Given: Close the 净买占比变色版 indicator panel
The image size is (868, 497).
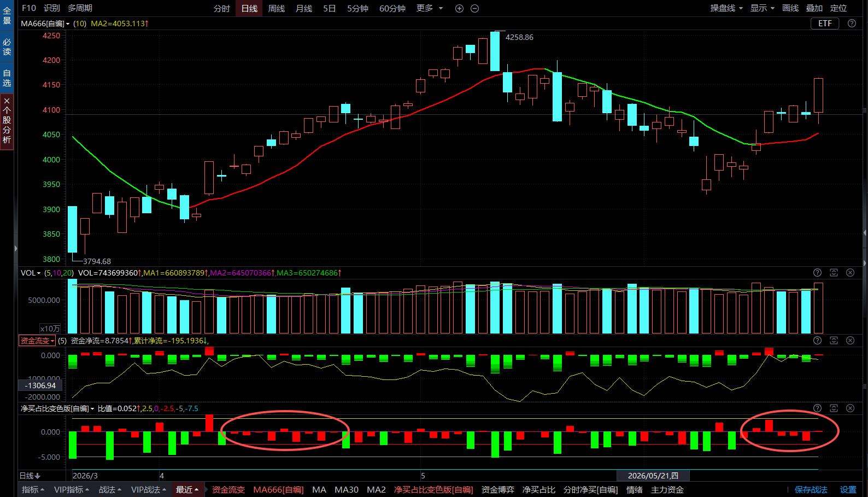Looking at the screenshot, I should [850, 408].
